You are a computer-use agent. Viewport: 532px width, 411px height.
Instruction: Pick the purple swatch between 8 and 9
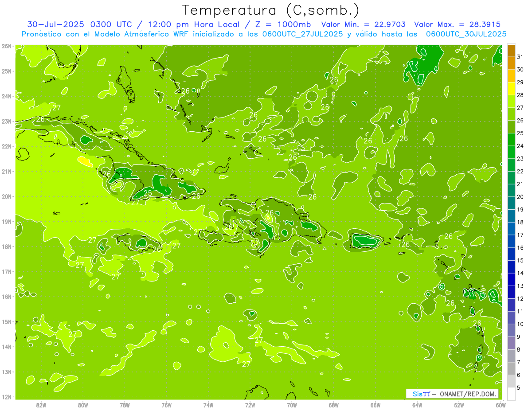tap(511, 343)
